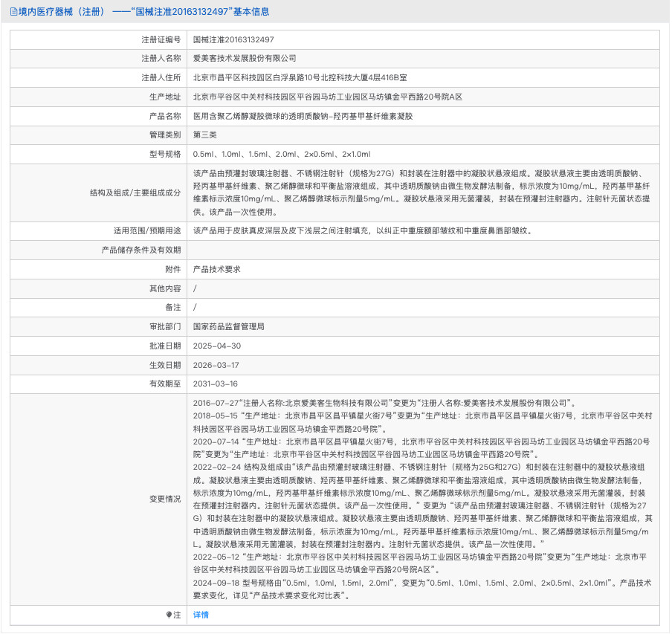Click 第三类 in the 管理类别 row
672x634 pixels.
[205, 135]
